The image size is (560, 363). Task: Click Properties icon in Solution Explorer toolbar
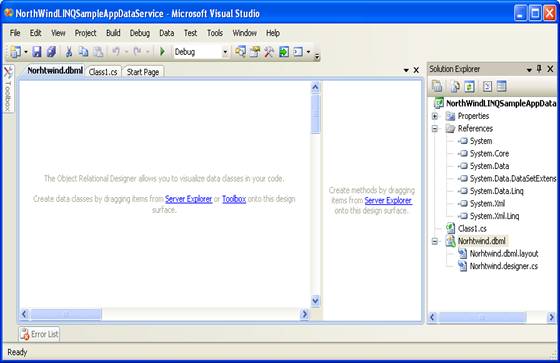pyautogui.click(x=437, y=86)
